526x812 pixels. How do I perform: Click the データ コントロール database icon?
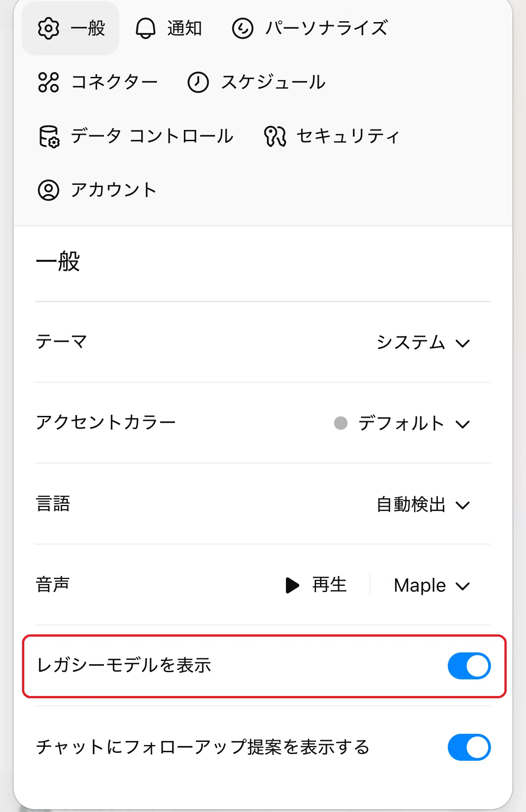pyautogui.click(x=49, y=136)
